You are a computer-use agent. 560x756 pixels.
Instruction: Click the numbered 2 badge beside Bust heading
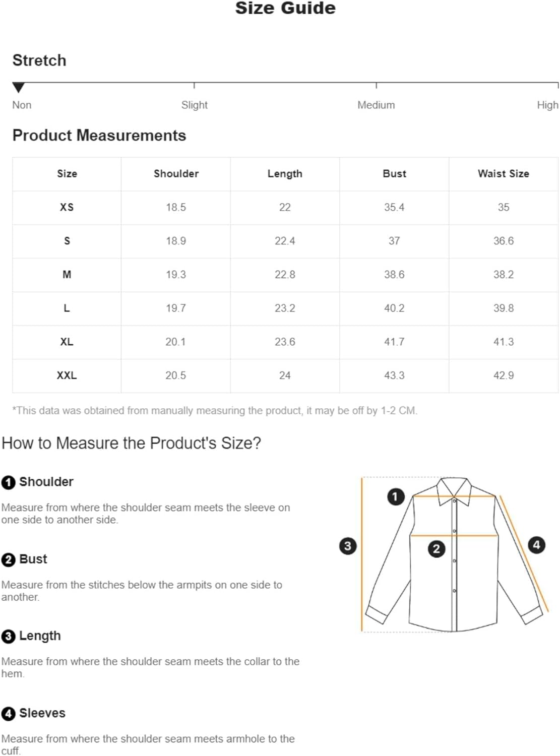point(9,560)
